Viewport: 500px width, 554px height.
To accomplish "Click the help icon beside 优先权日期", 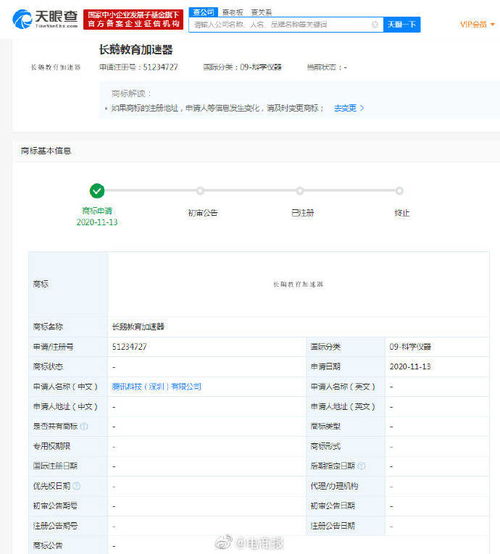I will [x=76, y=486].
